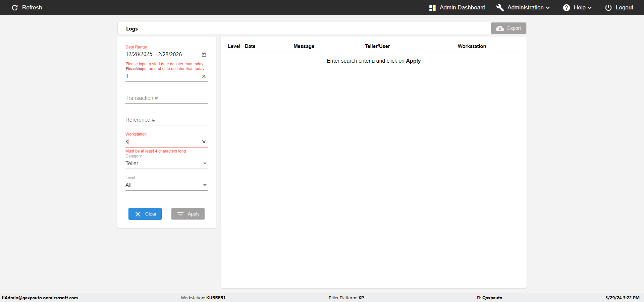The height and width of the screenshot is (302, 644).
Task: Click the Teller/User column header
Action: pyautogui.click(x=377, y=46)
